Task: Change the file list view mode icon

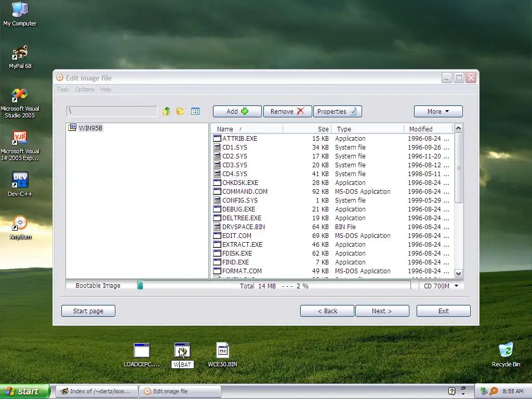Action: tap(195, 111)
